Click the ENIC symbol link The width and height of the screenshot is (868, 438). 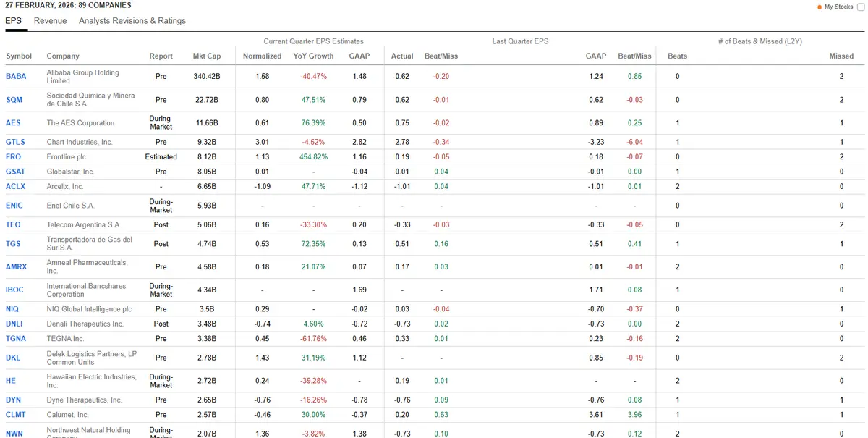coord(14,206)
